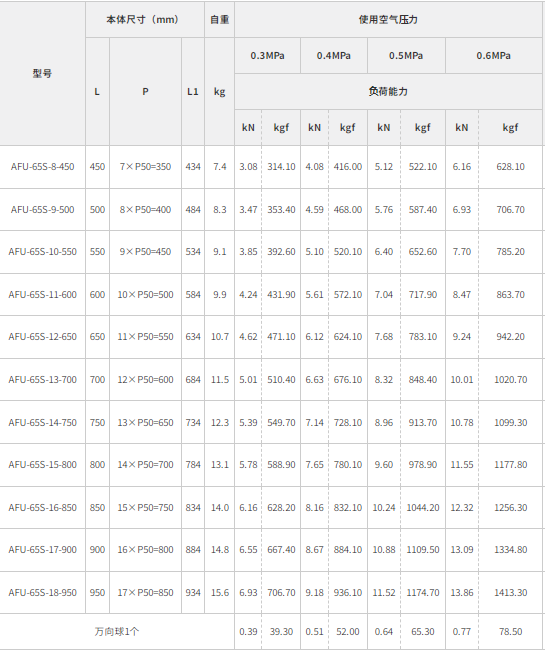Select the 万向球1个 row label
The width and height of the screenshot is (545, 651).
point(117,631)
